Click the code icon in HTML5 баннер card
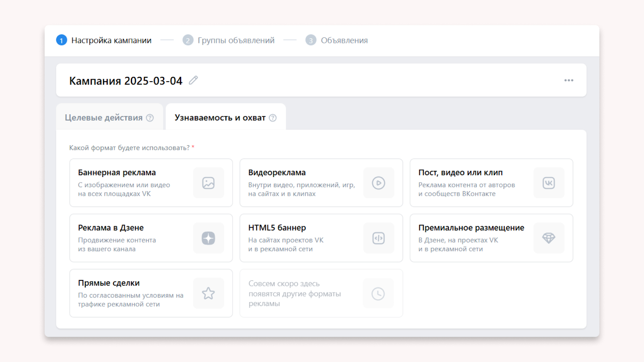 click(x=378, y=238)
